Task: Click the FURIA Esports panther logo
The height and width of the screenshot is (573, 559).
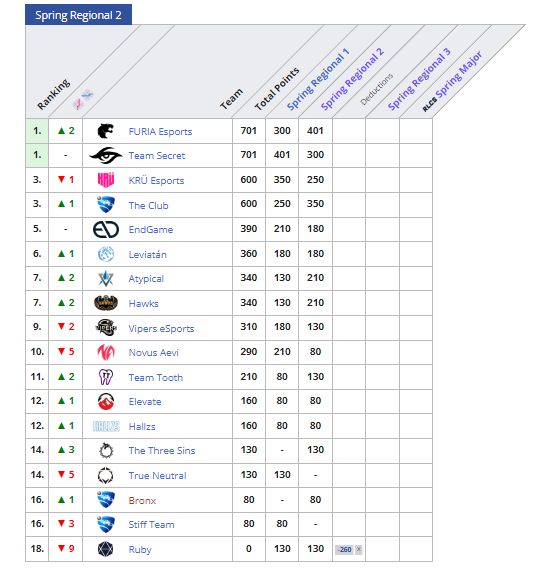Action: 106,131
